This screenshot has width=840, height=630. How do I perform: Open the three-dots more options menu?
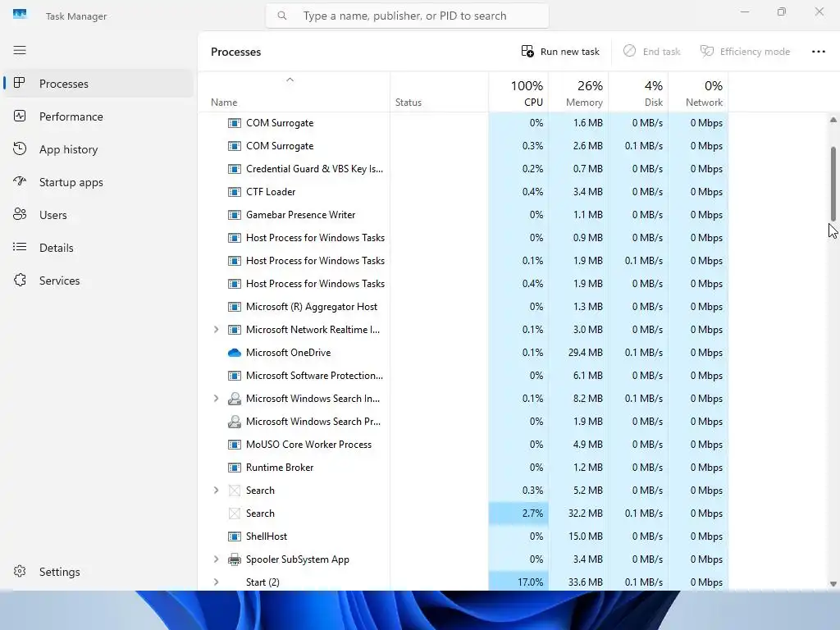pos(818,52)
